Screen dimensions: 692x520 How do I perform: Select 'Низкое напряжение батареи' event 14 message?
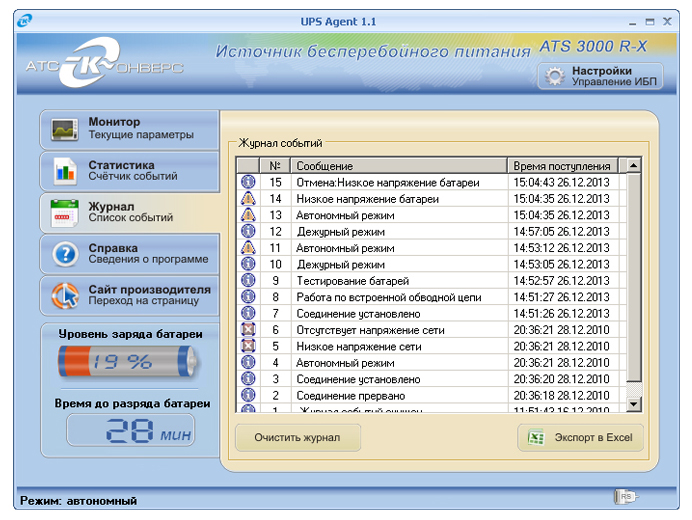(368, 199)
